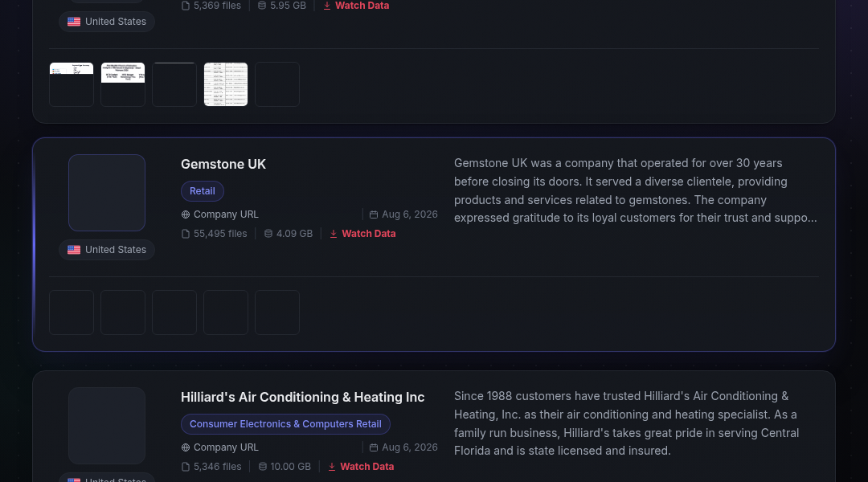Viewport: 868px width, 482px height.
Task: Open fifth preview thumbnail in Gemstone UK card
Action: [277, 312]
